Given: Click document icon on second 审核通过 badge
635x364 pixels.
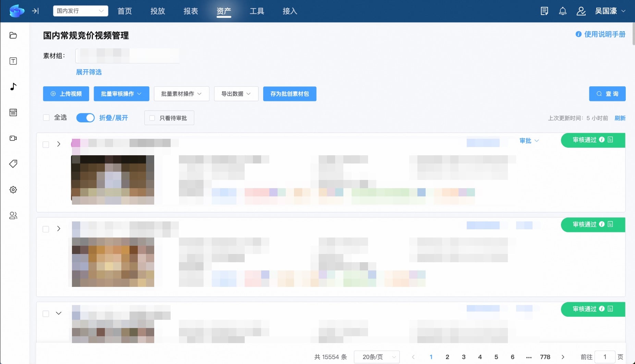Looking at the screenshot, I should tap(610, 224).
